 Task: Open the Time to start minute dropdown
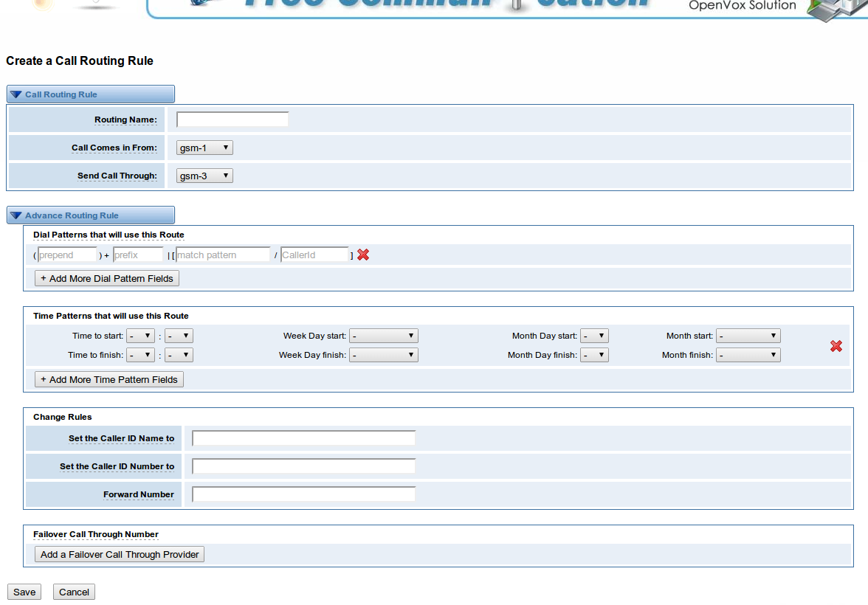tap(179, 336)
